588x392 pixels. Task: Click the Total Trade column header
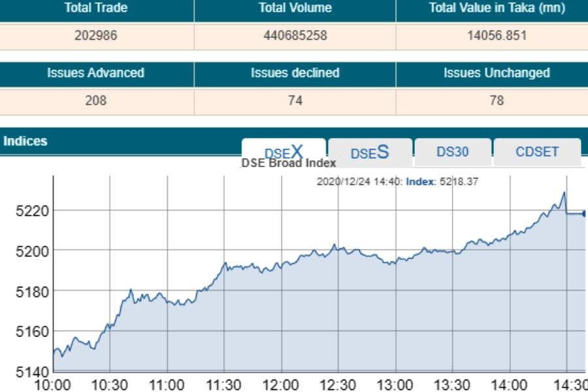coord(96,8)
